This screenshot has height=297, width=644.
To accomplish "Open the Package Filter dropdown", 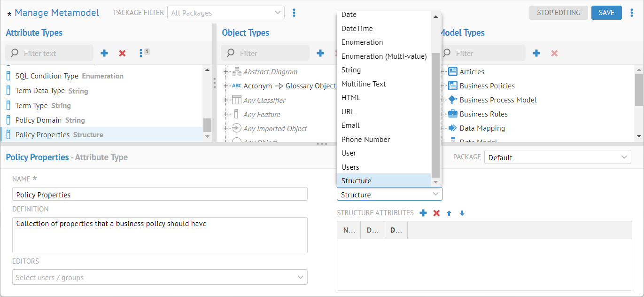I will (226, 13).
